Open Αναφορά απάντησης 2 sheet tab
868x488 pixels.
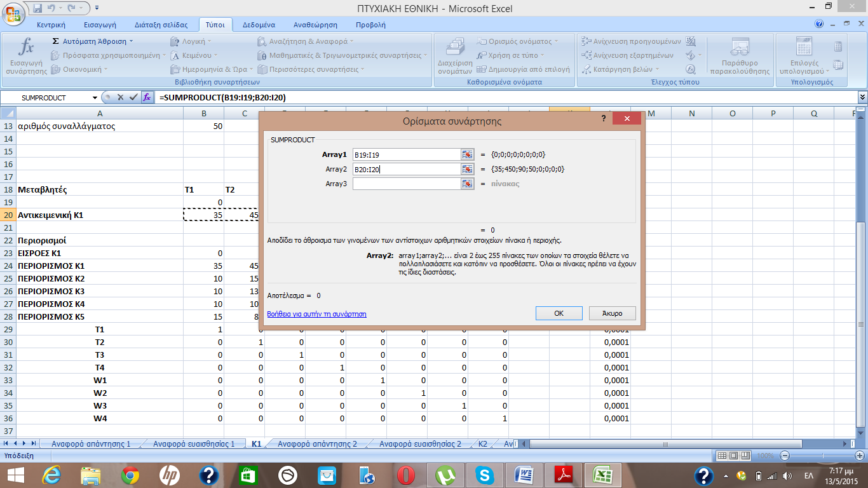pyautogui.click(x=317, y=444)
